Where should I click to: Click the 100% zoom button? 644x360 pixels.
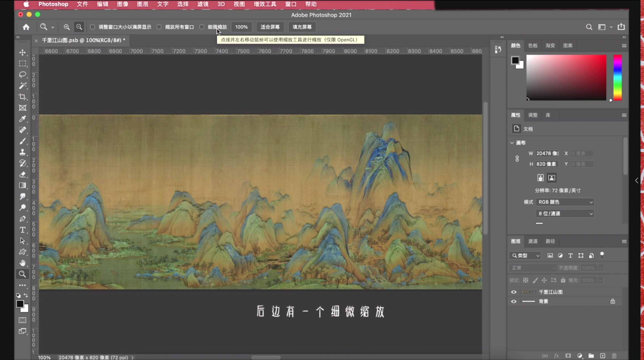pyautogui.click(x=241, y=27)
